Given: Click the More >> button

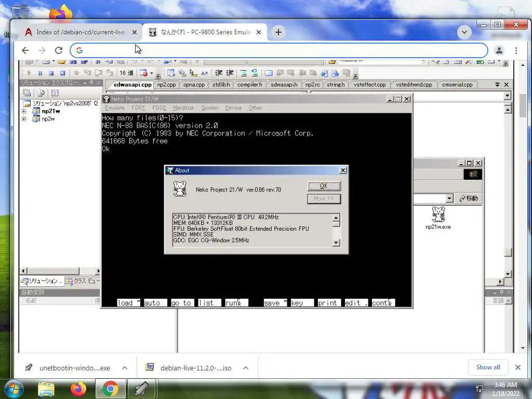Looking at the screenshot, I should pos(324,199).
